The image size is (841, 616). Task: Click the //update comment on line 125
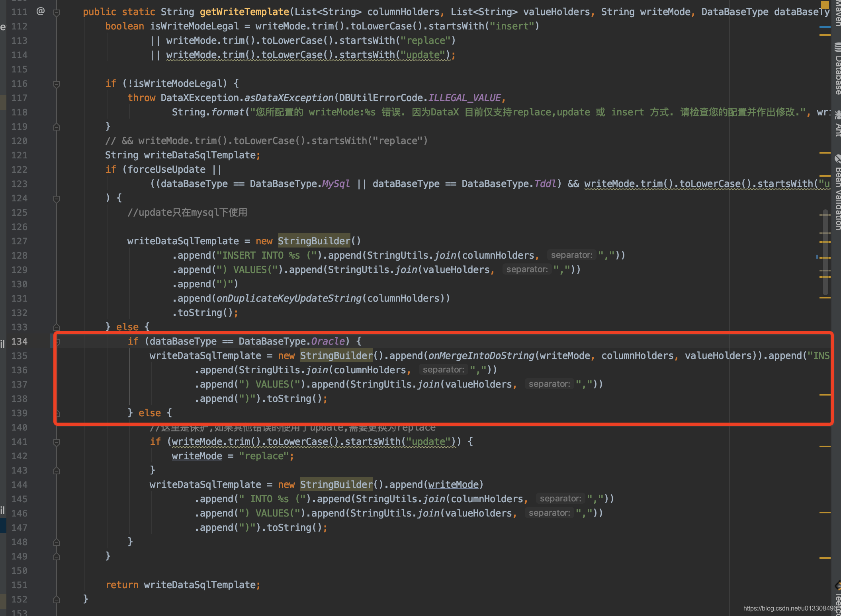(x=188, y=212)
